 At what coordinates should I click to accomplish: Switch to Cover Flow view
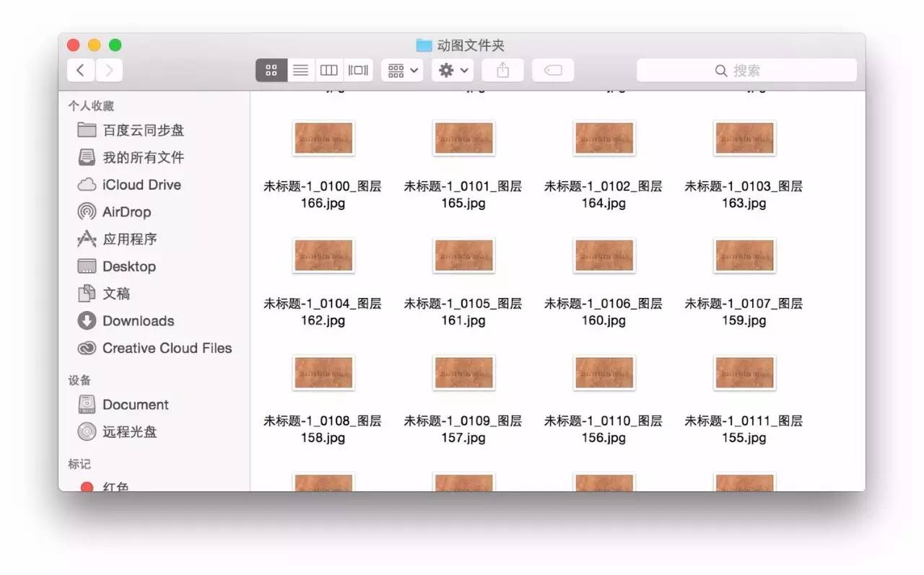[x=358, y=70]
